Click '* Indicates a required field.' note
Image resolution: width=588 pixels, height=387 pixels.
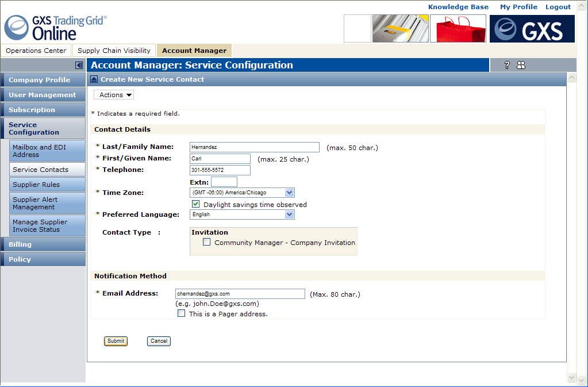coord(136,113)
